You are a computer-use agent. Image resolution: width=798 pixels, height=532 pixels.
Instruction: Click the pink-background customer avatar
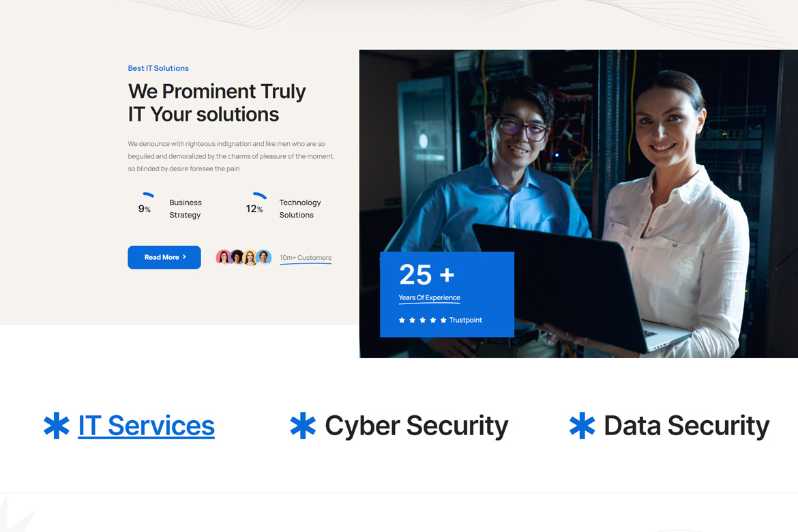click(x=223, y=257)
